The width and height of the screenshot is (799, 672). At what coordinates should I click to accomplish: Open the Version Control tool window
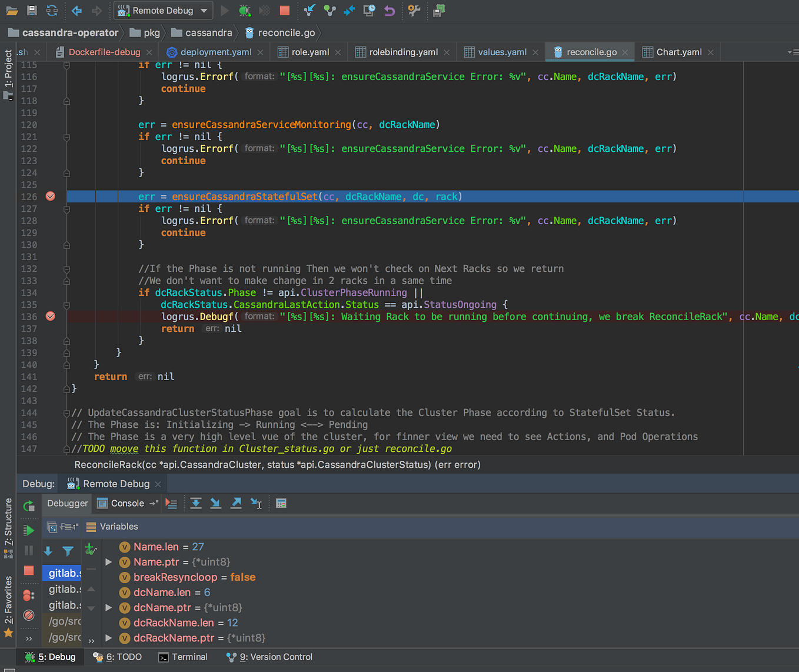(x=275, y=657)
